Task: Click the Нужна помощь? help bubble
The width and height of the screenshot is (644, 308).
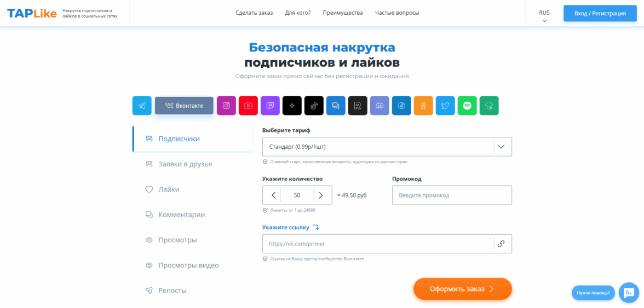Action: 593,293
